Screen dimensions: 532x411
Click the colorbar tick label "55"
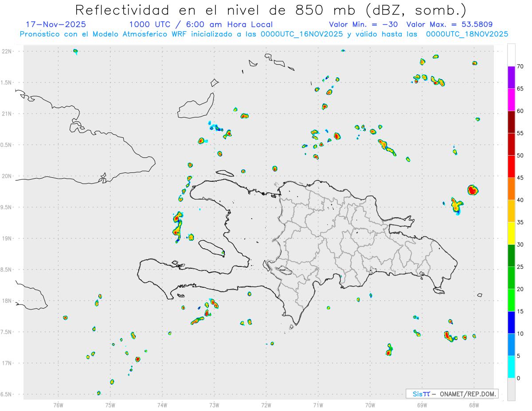pyautogui.click(x=520, y=133)
